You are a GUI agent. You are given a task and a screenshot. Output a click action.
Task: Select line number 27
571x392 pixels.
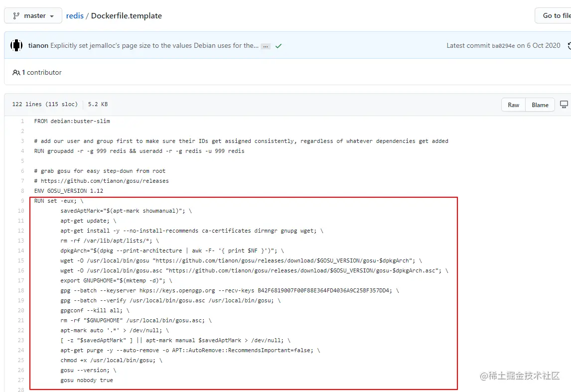(x=21, y=380)
